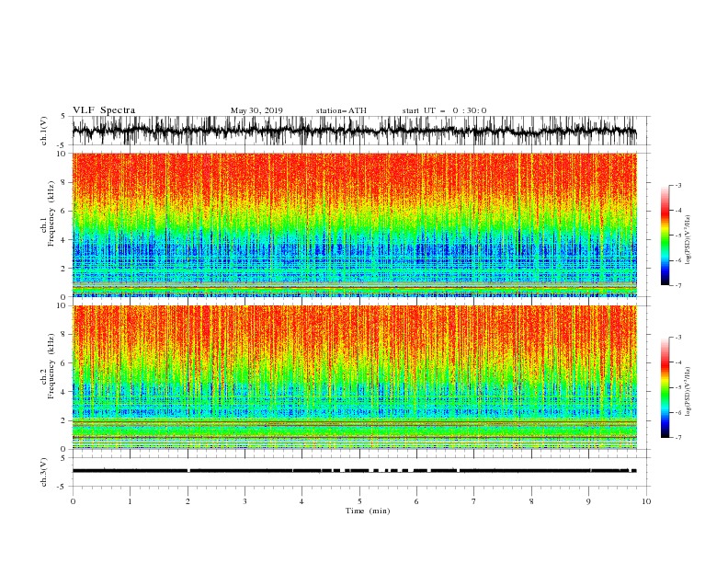This screenshot has width=728, height=563.
Task: Click the ch.1 color scale bar
Action: [x=665, y=236]
